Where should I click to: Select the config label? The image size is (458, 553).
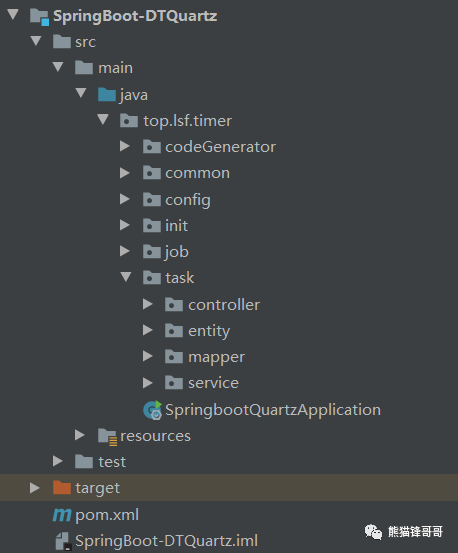[188, 200]
